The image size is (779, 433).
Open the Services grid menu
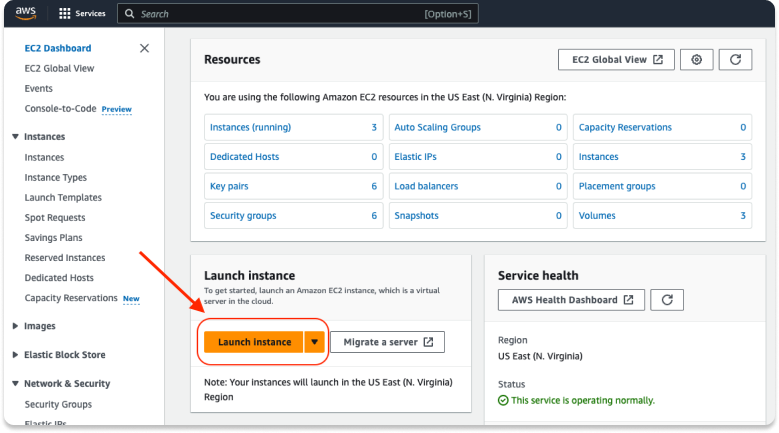(x=82, y=15)
